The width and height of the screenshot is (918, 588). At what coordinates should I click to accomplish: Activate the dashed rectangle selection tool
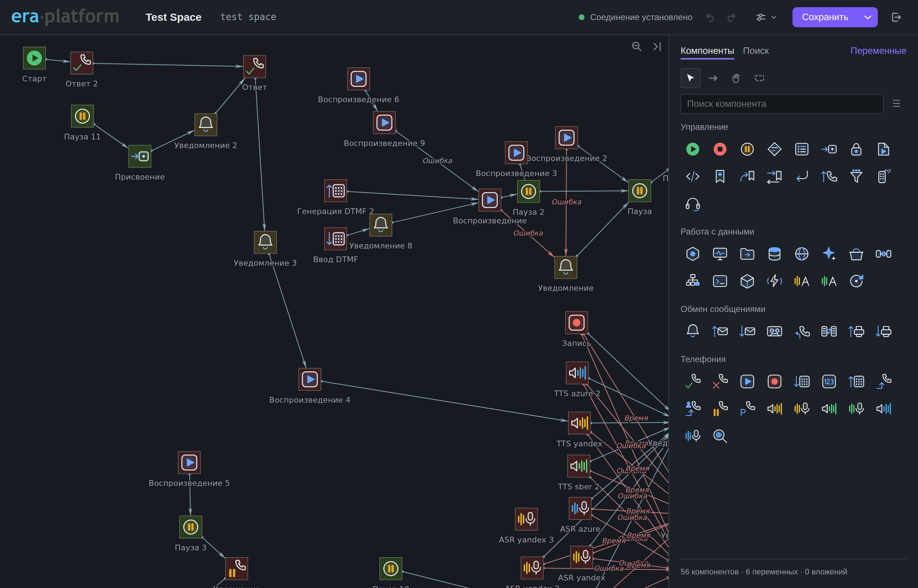(759, 78)
